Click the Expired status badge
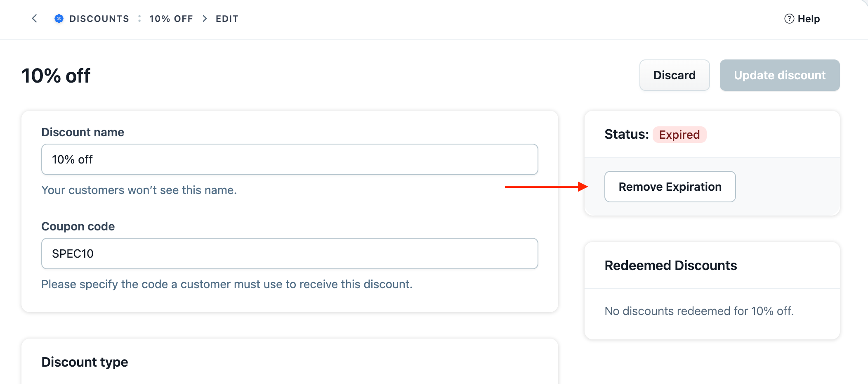Viewport: 868px width, 384px height. (x=679, y=135)
